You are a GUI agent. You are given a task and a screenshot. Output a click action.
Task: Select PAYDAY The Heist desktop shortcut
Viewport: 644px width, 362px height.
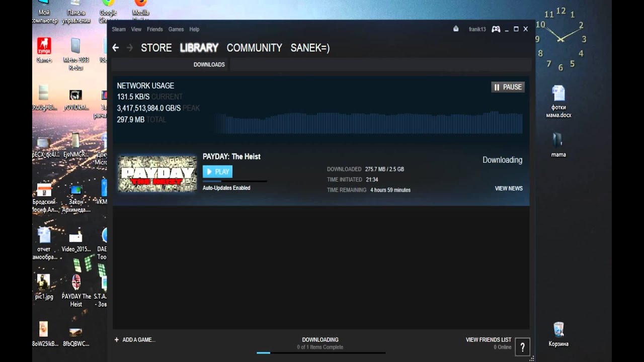click(x=76, y=291)
